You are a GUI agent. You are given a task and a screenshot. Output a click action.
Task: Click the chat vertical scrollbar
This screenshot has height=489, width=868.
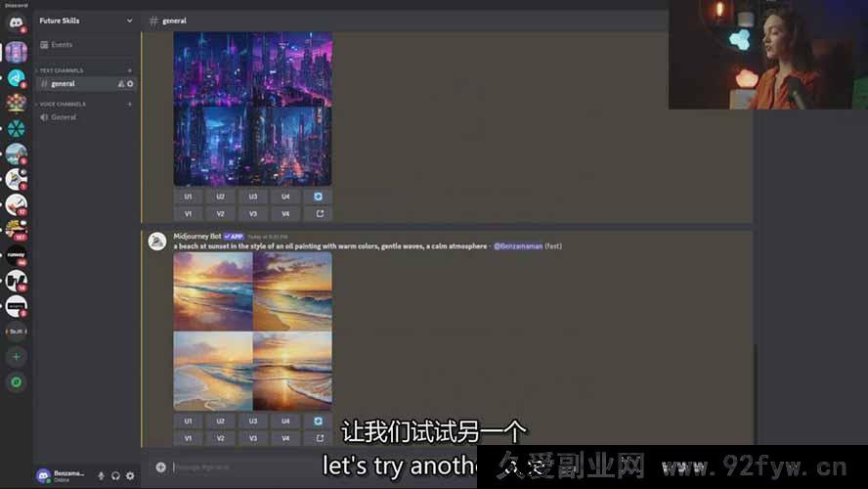click(754, 391)
